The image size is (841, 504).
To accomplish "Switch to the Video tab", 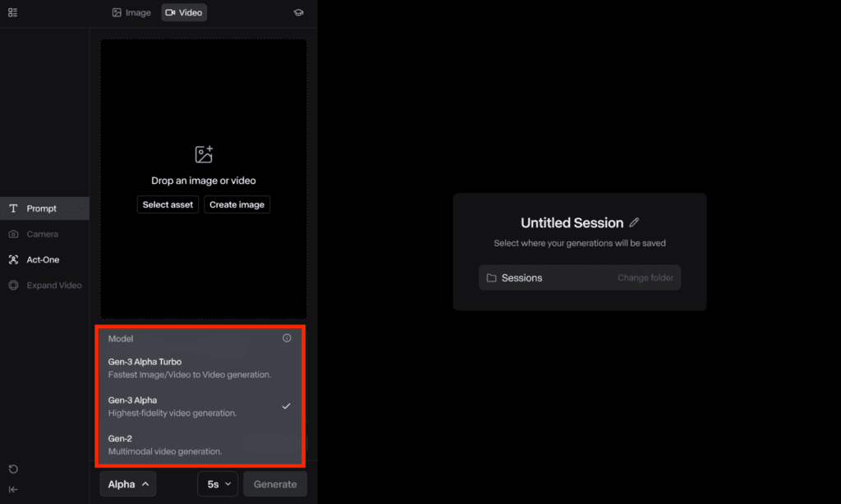I will tap(184, 12).
